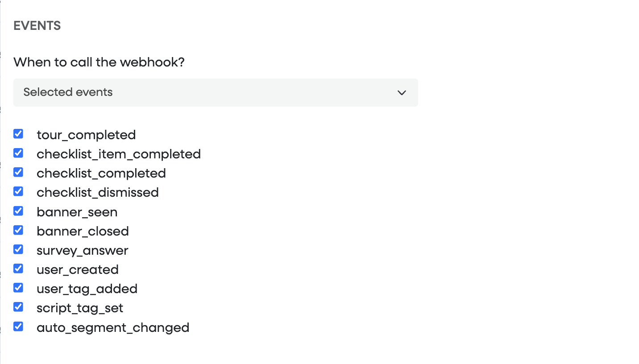Uncheck the checklist_dismissed checkbox
The width and height of the screenshot is (639, 364).
(18, 191)
